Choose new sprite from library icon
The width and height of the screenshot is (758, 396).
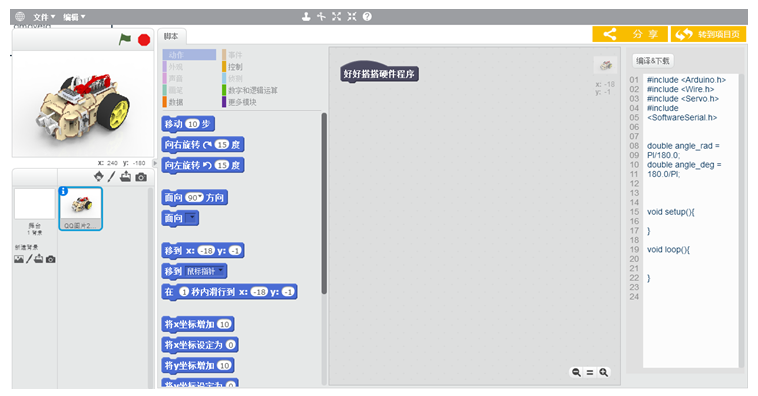click(x=99, y=177)
